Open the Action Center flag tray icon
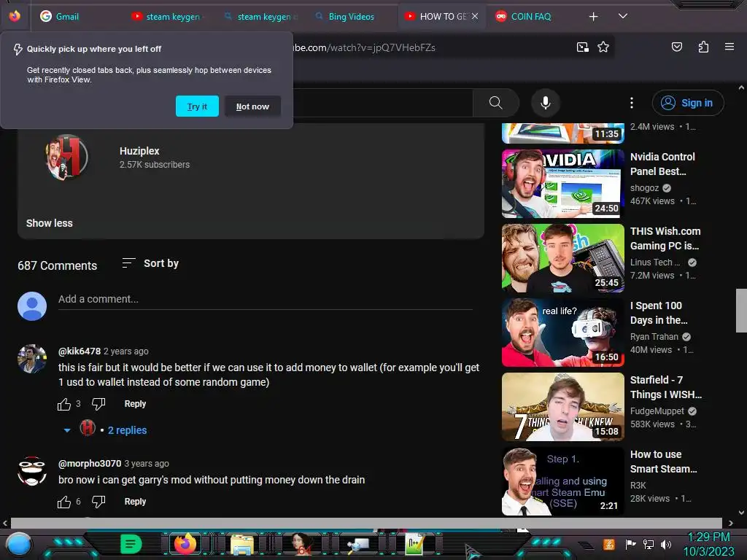Viewport: 747px width, 560px height. click(x=630, y=544)
